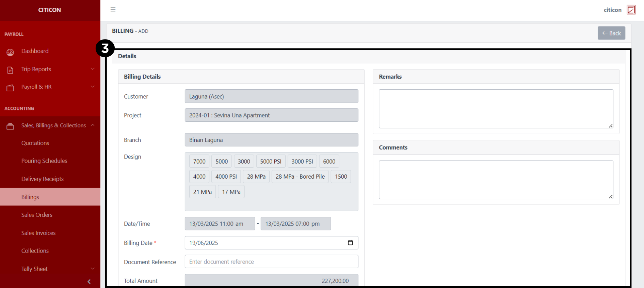
Task: Click inside the Remarks text area
Action: point(496,109)
